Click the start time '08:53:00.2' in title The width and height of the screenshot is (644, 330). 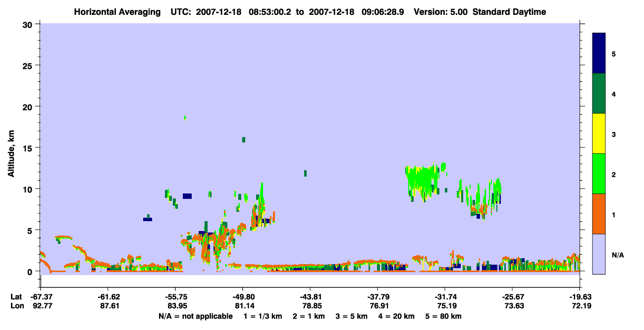(x=269, y=12)
